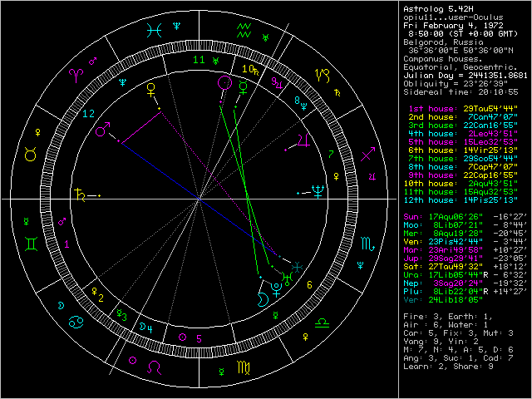This screenshot has height=399, width=532.
Task: Select the 'Car: 5, Fix: 3, Mut: 3' line
Action: [x=458, y=332]
